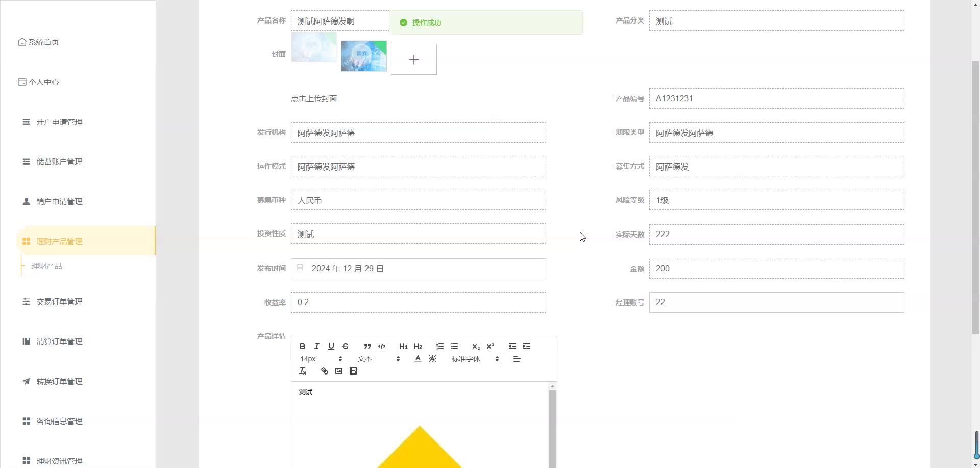Select the first faded cover thumbnail
The width and height of the screenshot is (980, 468).
coord(314,47)
